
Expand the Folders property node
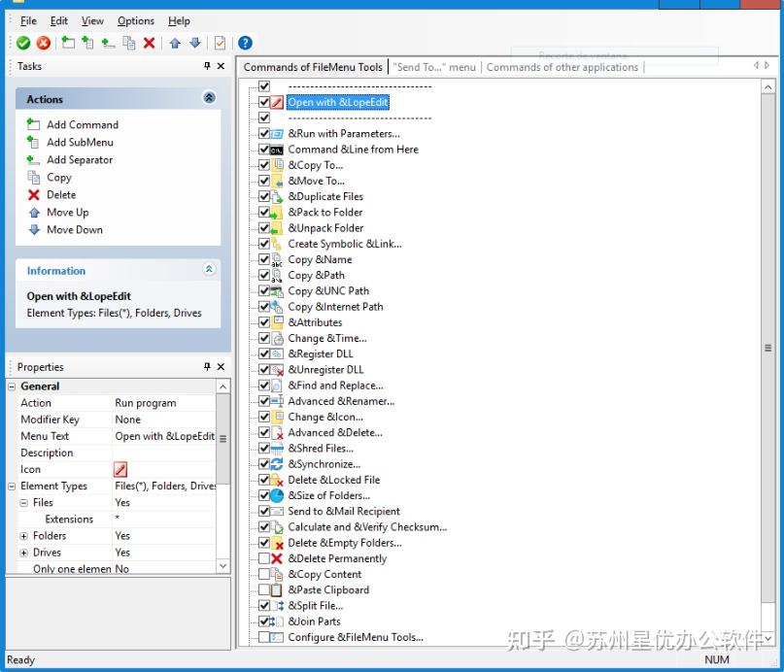[x=23, y=536]
